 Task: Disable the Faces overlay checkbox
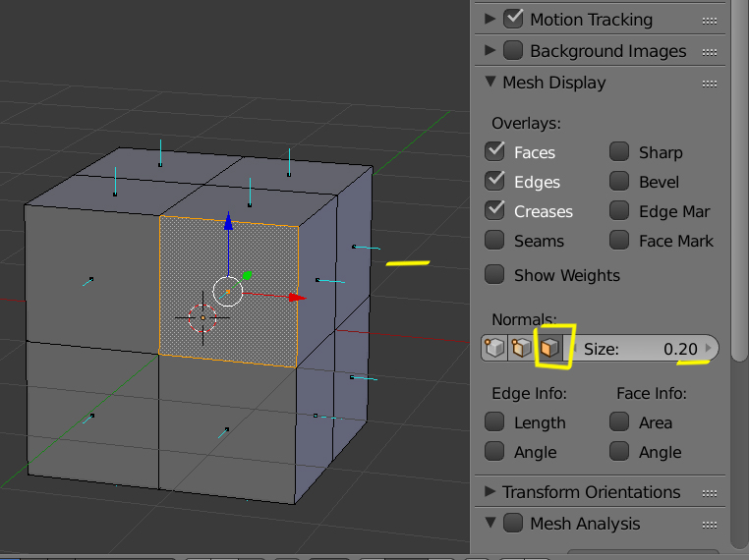tap(494, 152)
